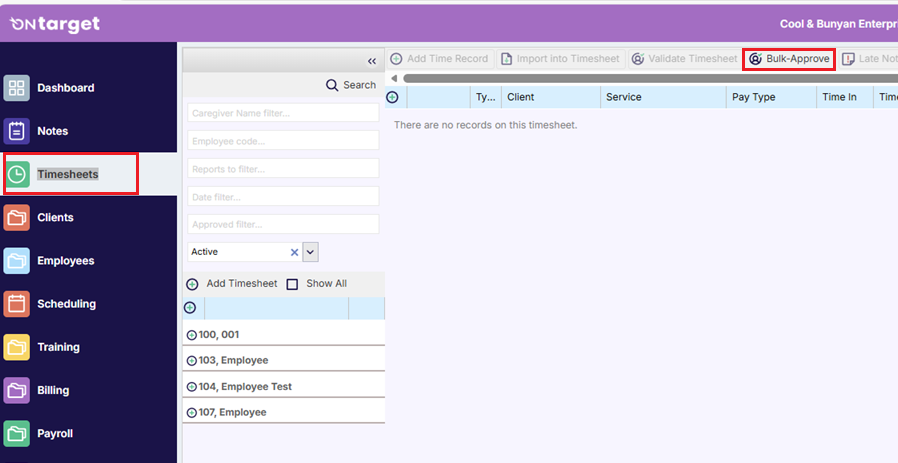The width and height of the screenshot is (898, 463).
Task: Open the Employees folder icon
Action: pyautogui.click(x=17, y=261)
